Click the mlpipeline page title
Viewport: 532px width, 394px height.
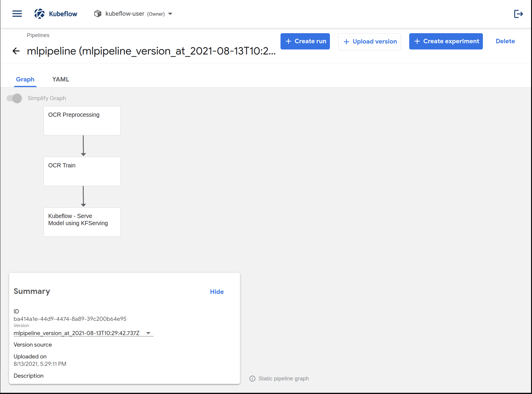click(x=151, y=51)
